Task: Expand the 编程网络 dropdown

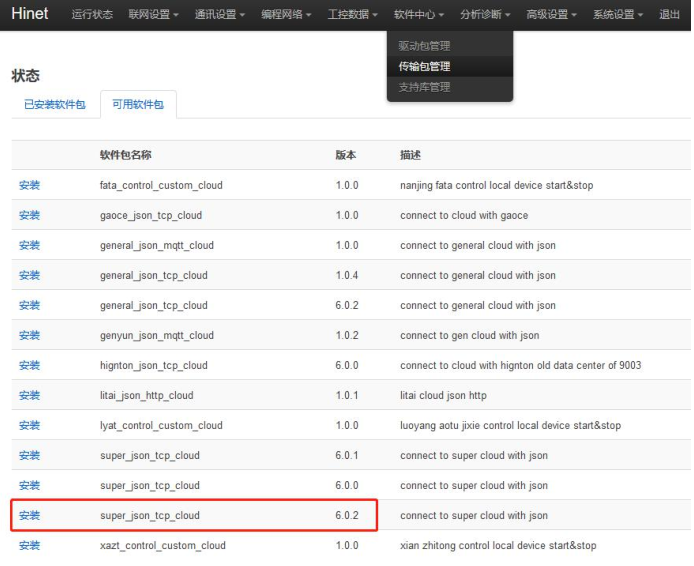Action: pos(286,15)
